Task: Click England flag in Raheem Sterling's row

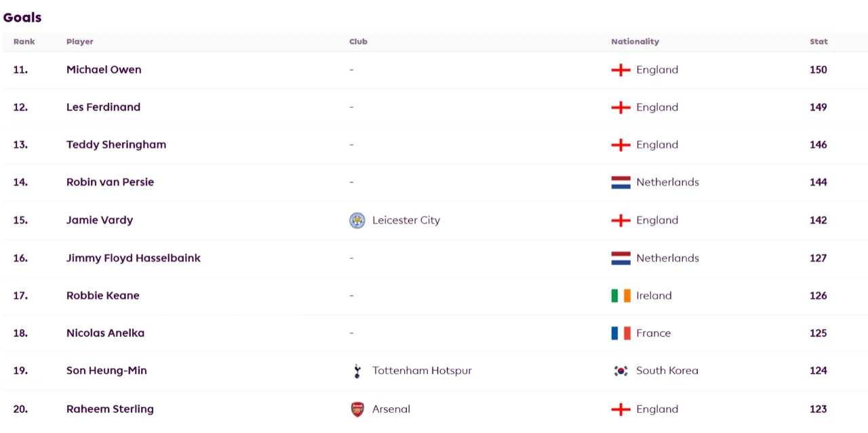Action: pyautogui.click(x=620, y=409)
